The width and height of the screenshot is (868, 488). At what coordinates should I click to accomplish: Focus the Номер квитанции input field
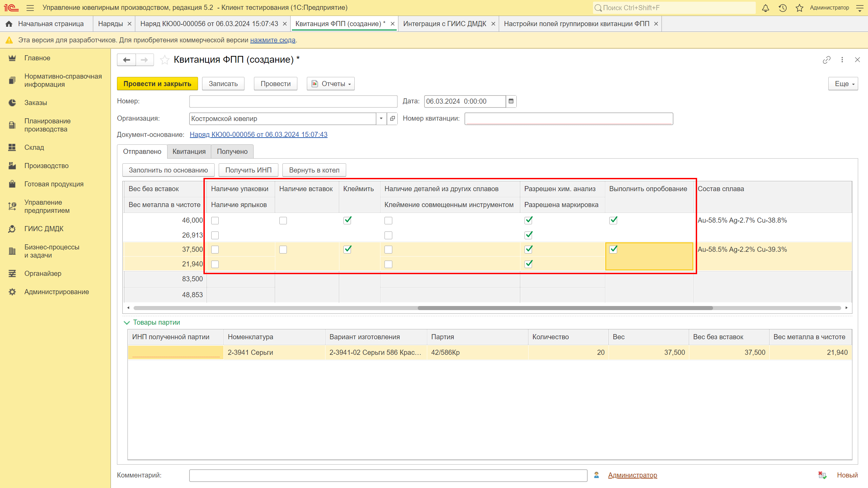point(569,119)
